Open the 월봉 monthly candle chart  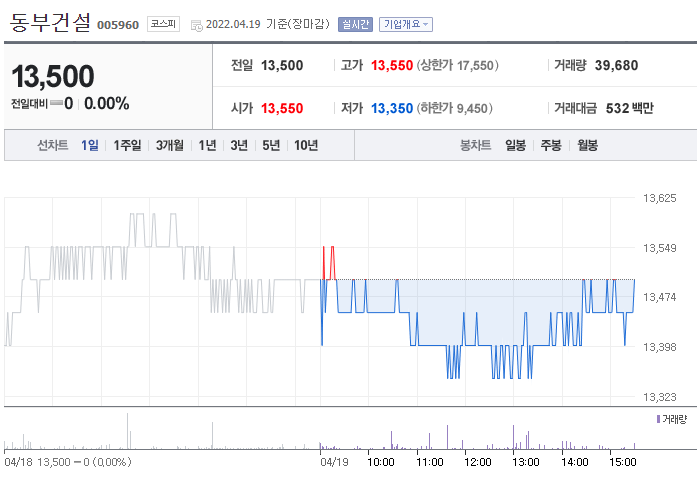[x=587, y=145]
